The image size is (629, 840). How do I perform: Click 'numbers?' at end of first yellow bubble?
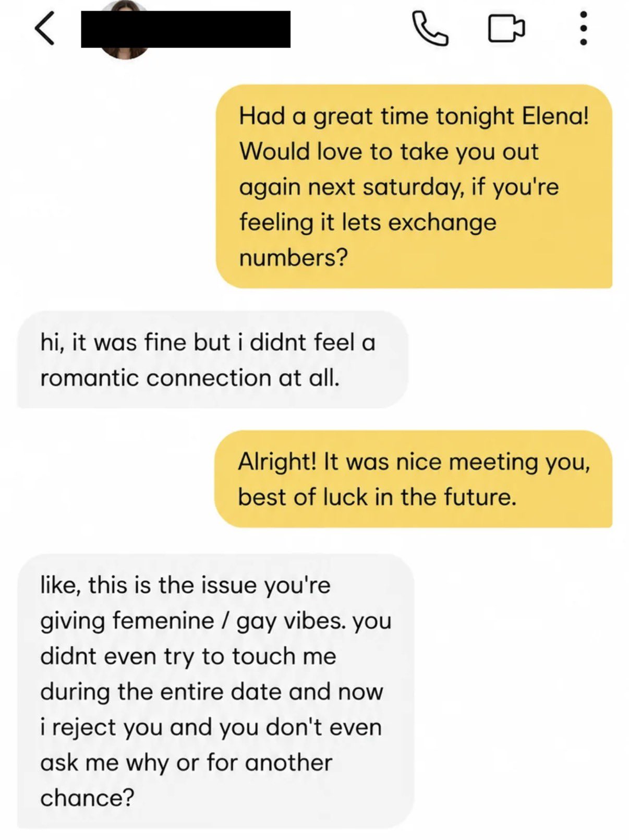(293, 258)
